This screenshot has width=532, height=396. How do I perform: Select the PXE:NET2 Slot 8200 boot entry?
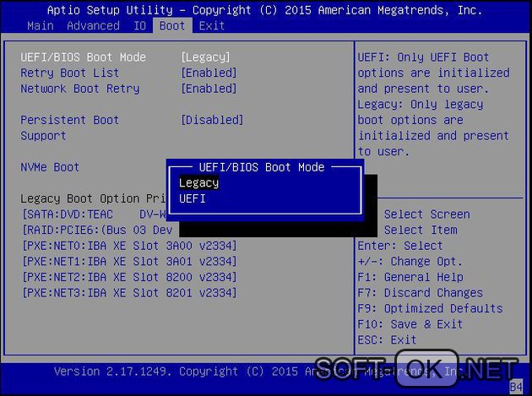[129, 277]
